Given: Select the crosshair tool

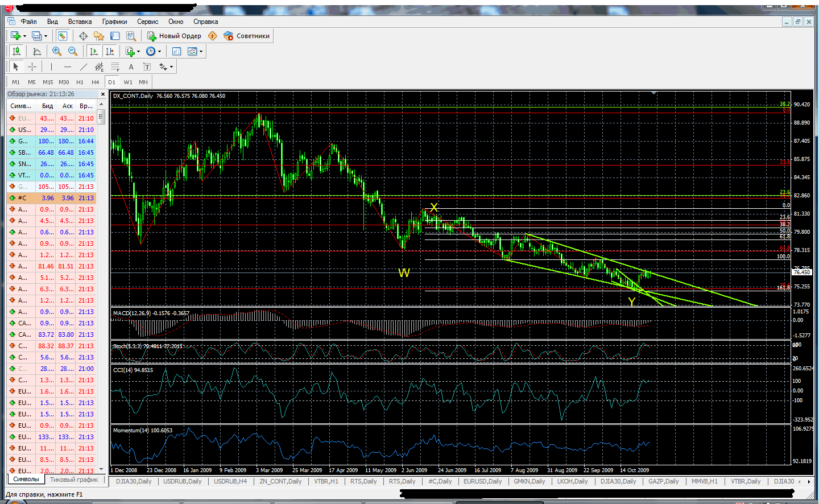Looking at the screenshot, I should click(x=32, y=67).
